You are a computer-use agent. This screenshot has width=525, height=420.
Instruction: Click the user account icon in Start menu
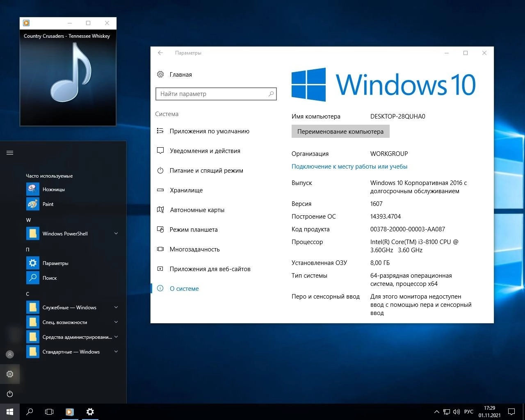(x=10, y=354)
